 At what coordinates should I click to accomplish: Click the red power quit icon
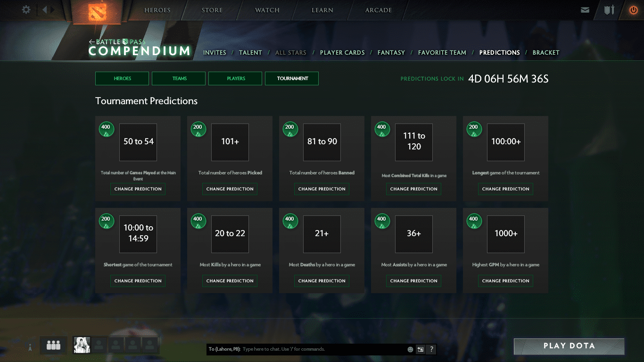click(x=633, y=10)
